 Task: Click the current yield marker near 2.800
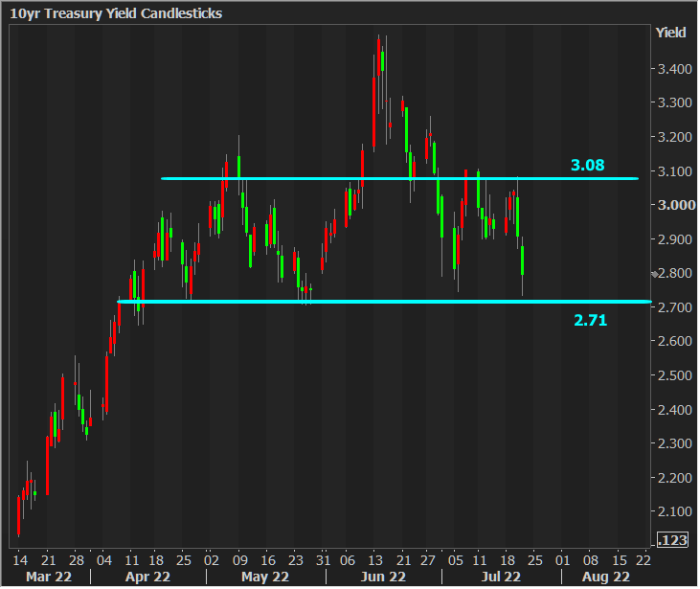pos(653,274)
